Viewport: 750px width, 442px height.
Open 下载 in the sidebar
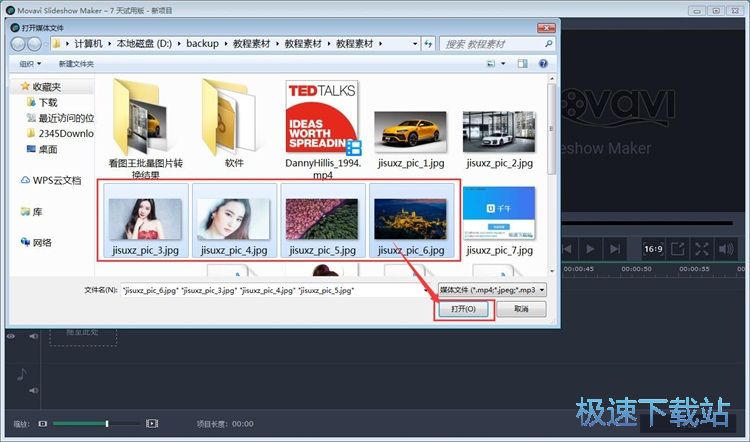click(48, 102)
